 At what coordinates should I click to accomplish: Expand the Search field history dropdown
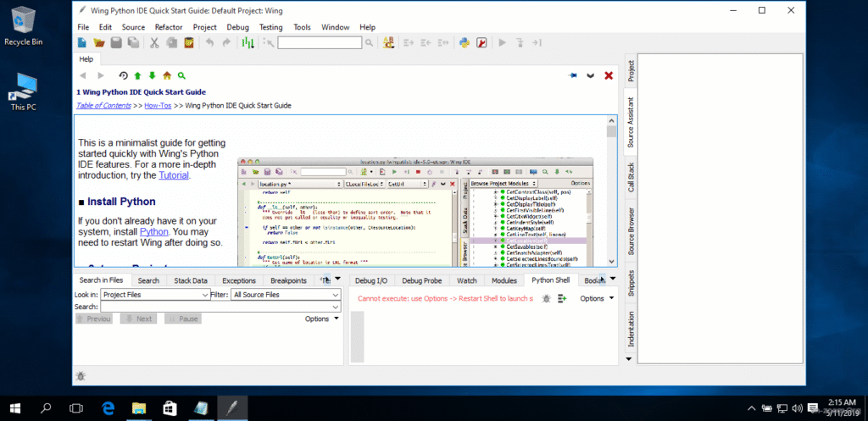336,307
